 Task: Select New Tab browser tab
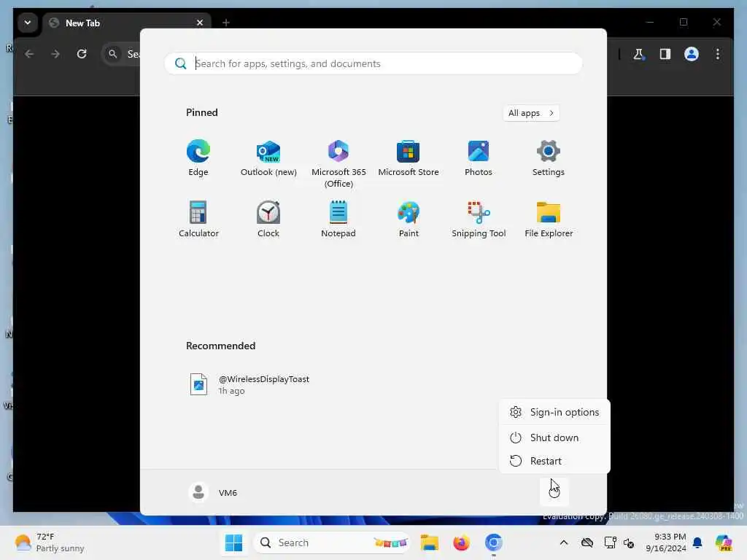tap(127, 23)
